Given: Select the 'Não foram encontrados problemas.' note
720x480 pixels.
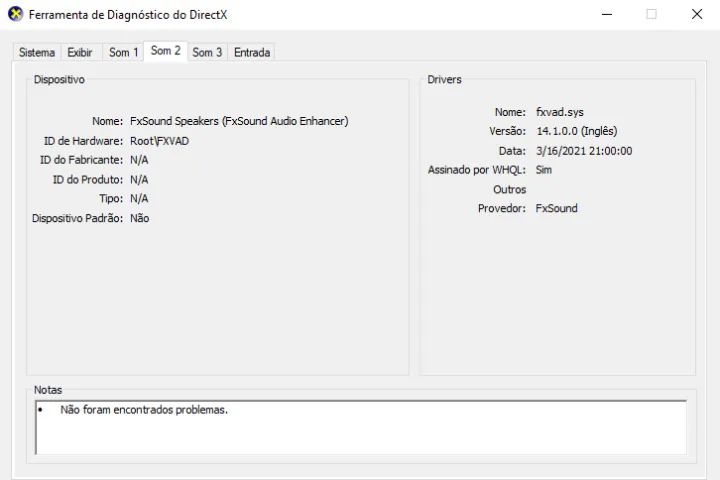Looking at the screenshot, I should [144, 410].
